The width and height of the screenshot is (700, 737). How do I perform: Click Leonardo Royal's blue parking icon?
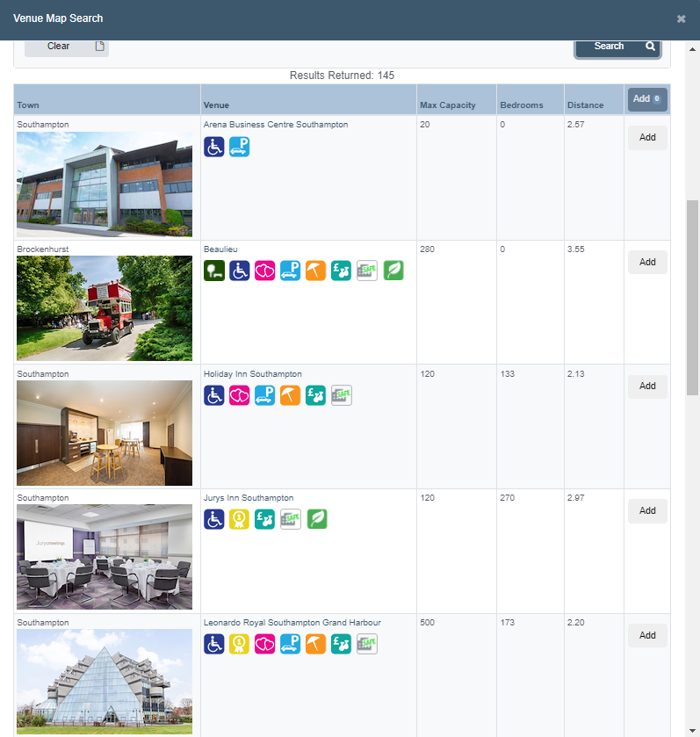pos(290,644)
